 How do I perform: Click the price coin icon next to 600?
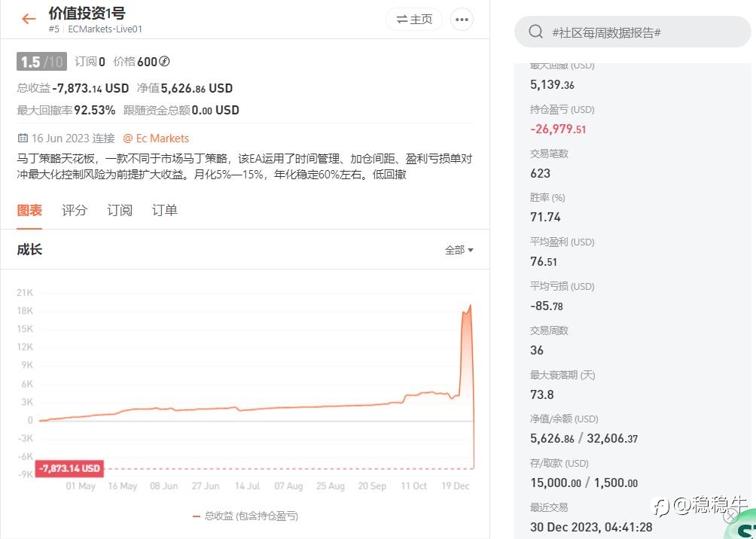pos(164,61)
